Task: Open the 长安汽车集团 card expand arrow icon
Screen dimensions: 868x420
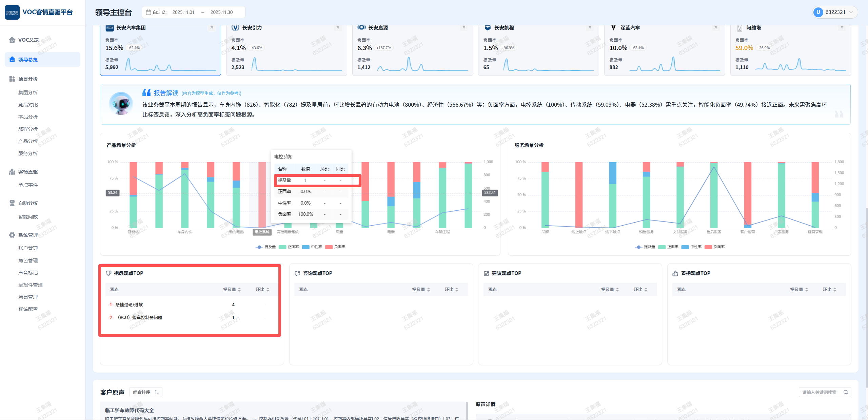Action: pos(212,28)
